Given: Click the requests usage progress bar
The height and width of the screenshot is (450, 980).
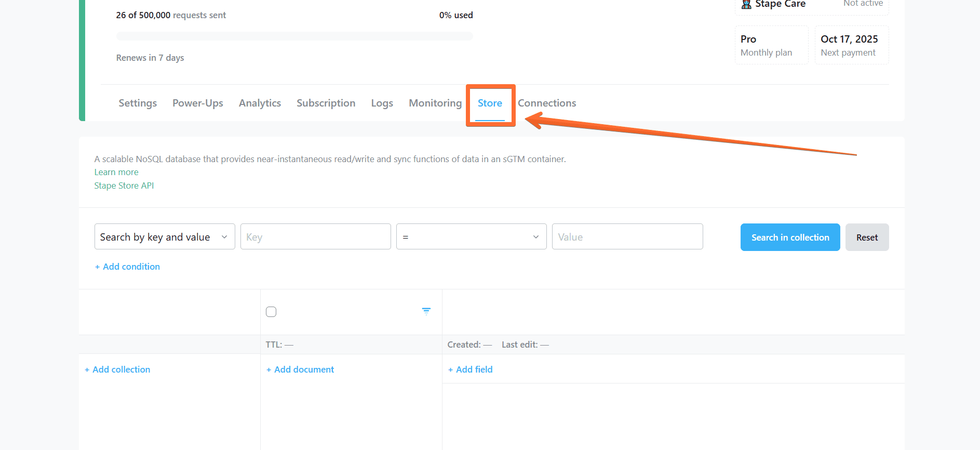Looking at the screenshot, I should [x=294, y=36].
